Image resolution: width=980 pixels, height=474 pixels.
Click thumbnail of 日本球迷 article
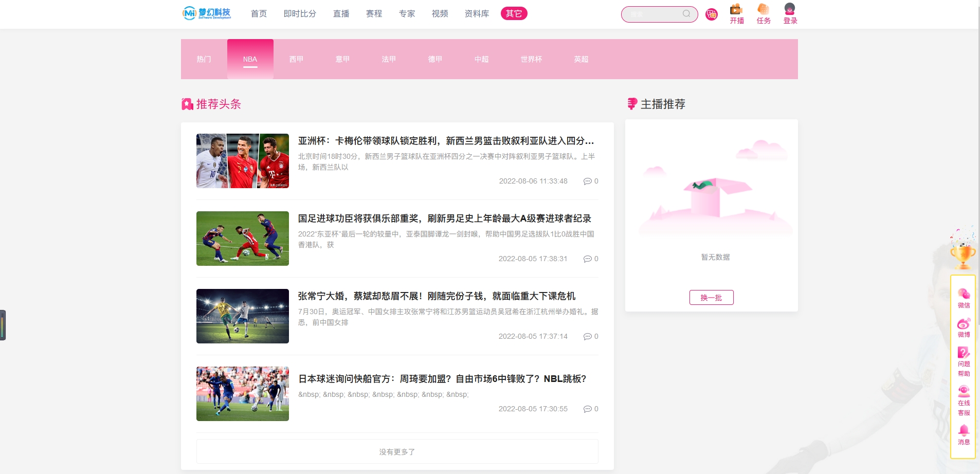coord(243,394)
